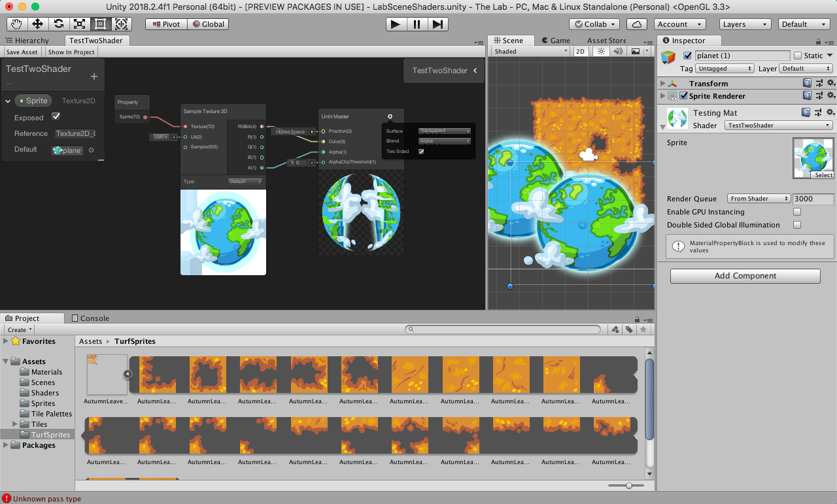
Task: Toggle scene audio speaker icon
Action: tap(618, 51)
